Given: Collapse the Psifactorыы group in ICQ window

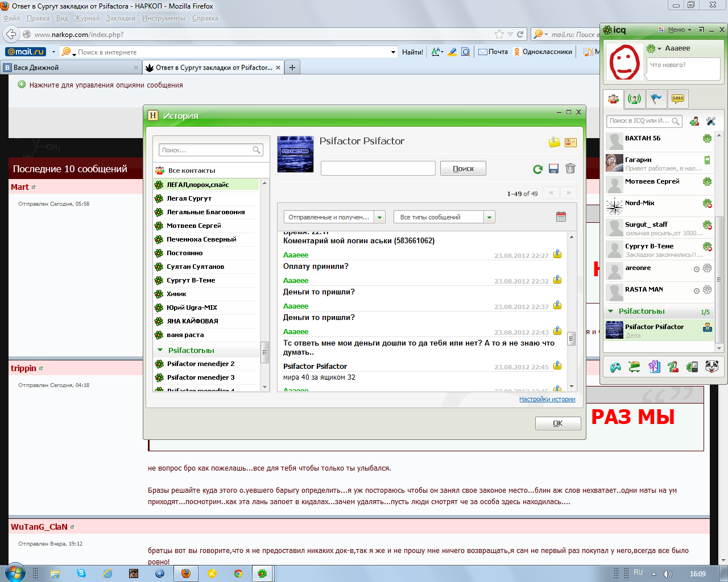Looking at the screenshot, I should 611,311.
